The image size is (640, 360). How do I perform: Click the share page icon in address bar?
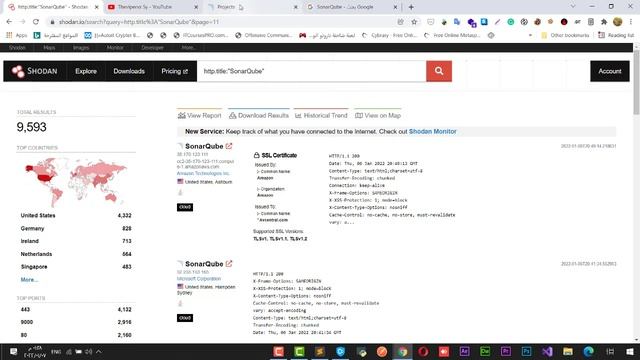tap(400, 22)
